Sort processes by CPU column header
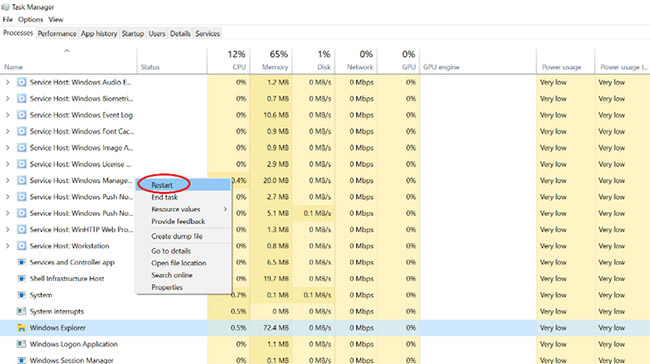The image size is (650, 364). 228,61
